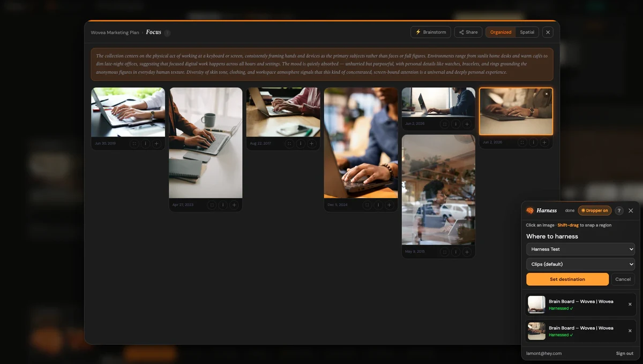
Task: Click the Brainstorm button
Action: click(x=431, y=32)
